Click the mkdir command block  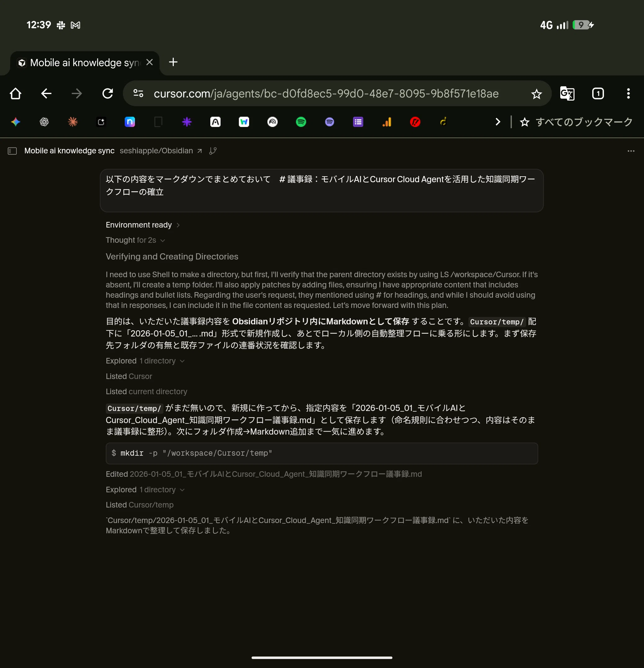[322, 453]
